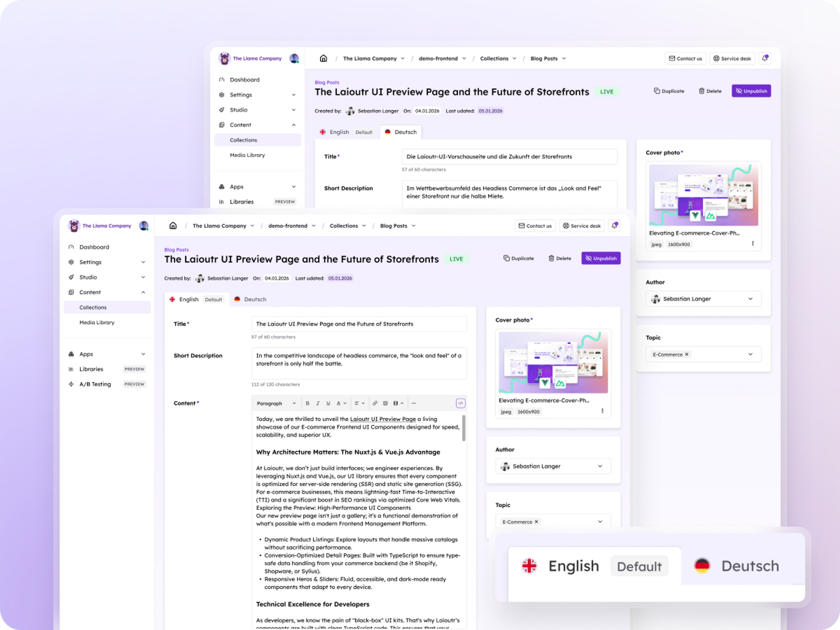Select the large English Default tab in the callout

click(595, 566)
